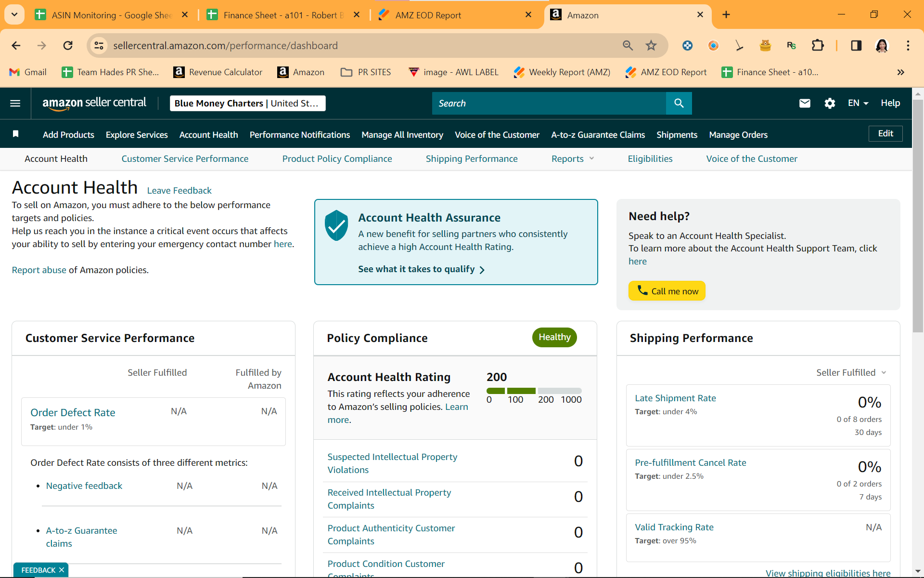
Task: Open Manage All Inventory
Action: coord(402,135)
